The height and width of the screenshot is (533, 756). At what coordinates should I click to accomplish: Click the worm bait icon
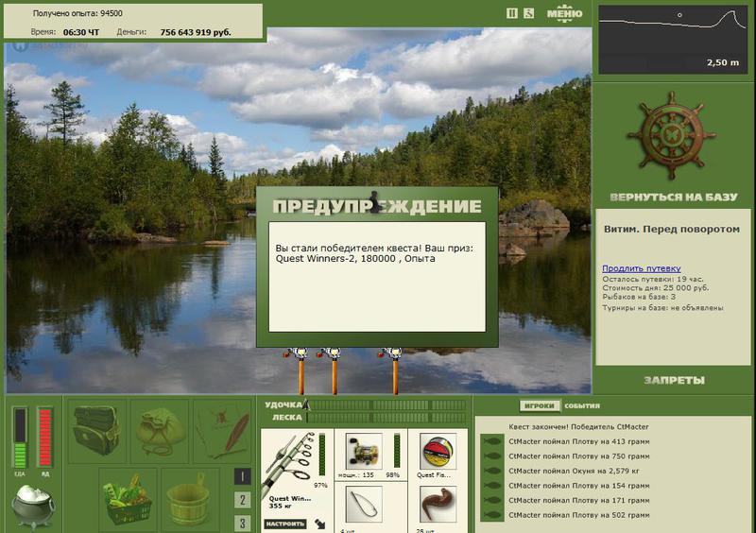438,505
